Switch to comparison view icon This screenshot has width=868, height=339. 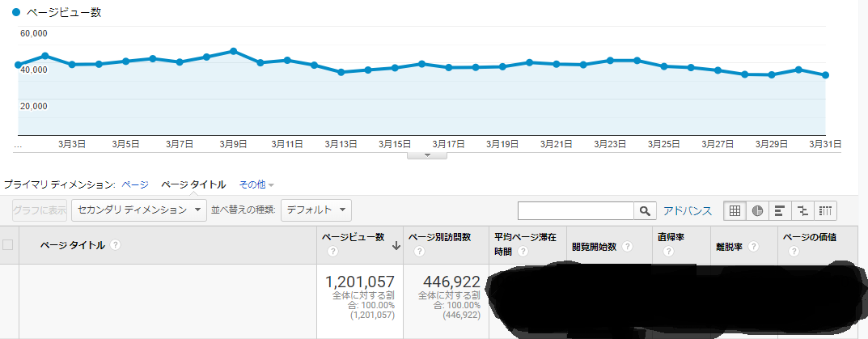point(802,210)
